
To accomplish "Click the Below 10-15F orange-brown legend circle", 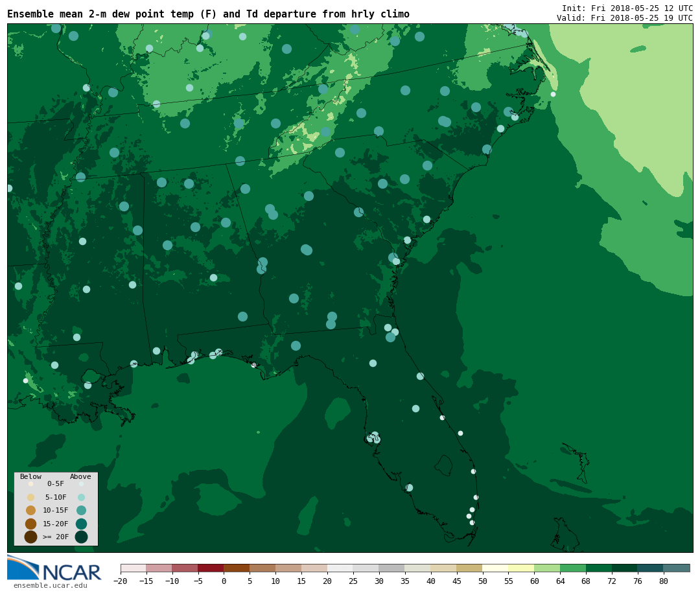I will click(31, 511).
